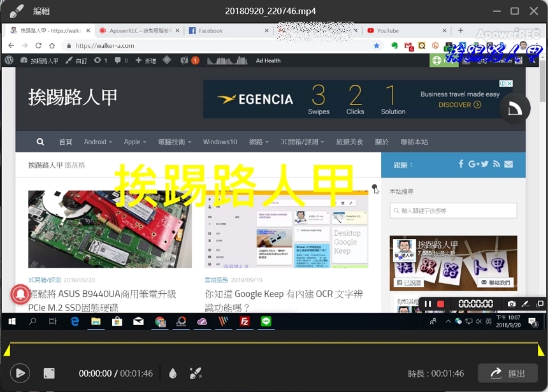Click the Twitter follow icon

(484, 164)
